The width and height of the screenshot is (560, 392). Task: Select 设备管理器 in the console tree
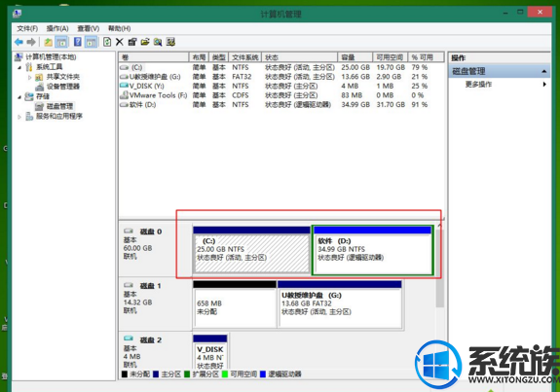pos(63,87)
